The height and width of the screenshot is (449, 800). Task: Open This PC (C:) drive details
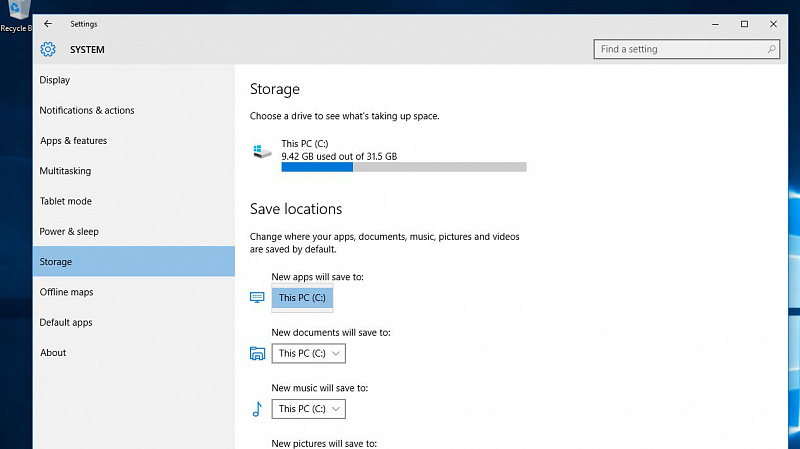pos(389,155)
